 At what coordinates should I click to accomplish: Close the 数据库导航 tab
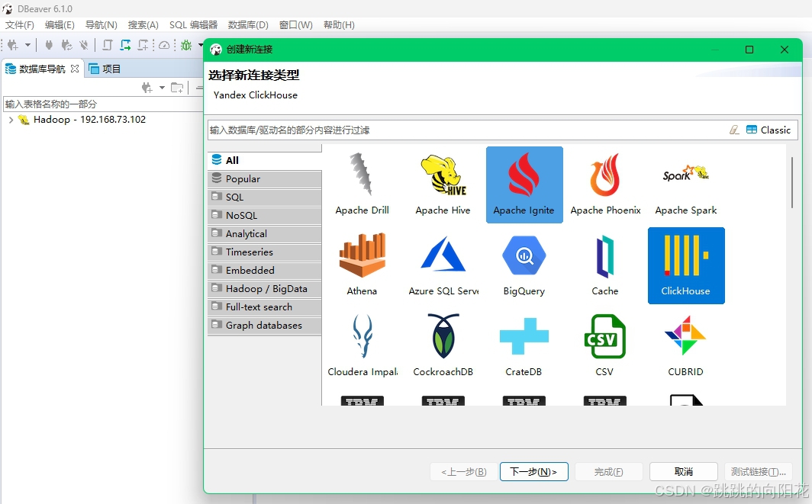pyautogui.click(x=75, y=69)
